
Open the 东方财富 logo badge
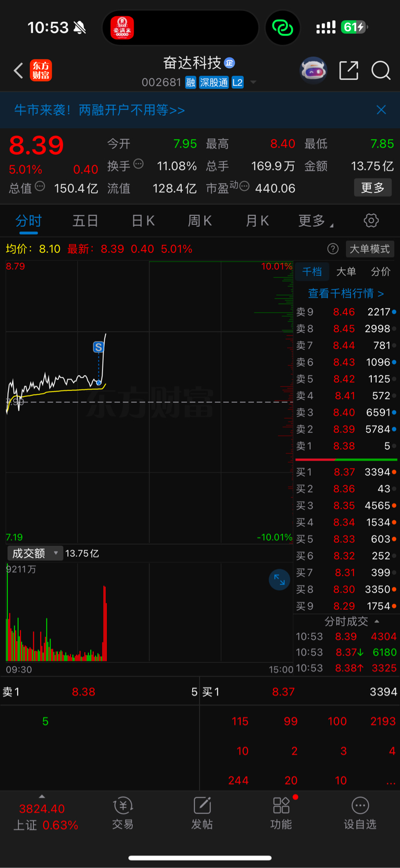pos(41,70)
